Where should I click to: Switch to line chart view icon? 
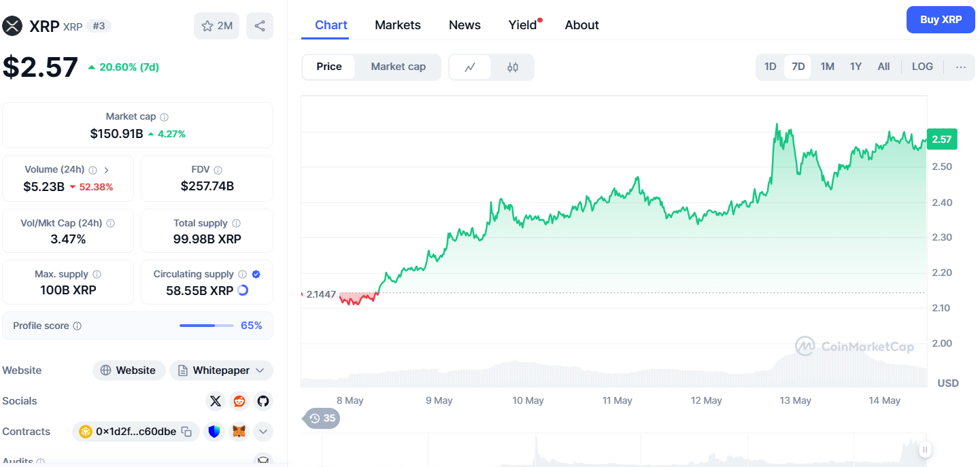pos(470,67)
